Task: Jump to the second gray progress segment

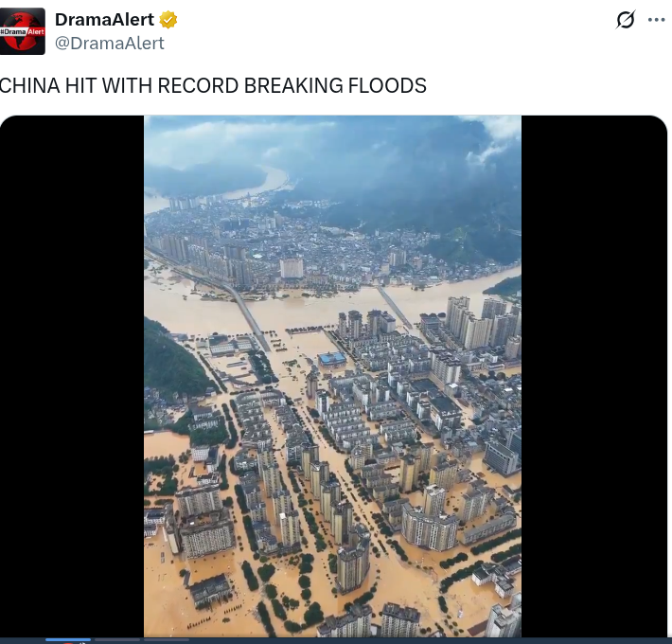Action: pos(117,639)
